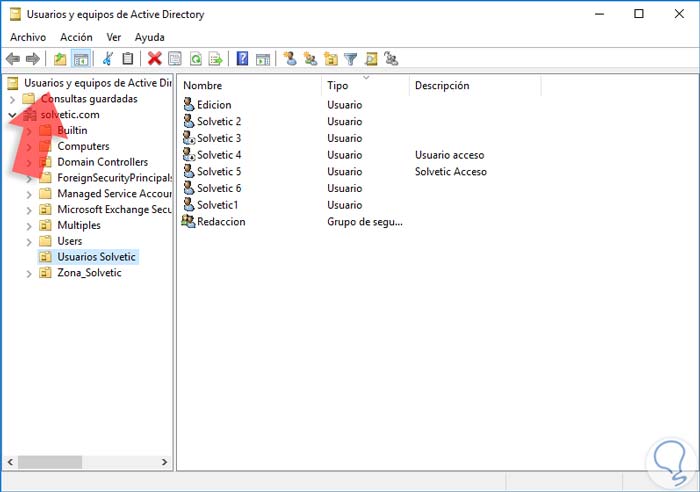Open the Ver menu
700x492 pixels.
point(113,37)
